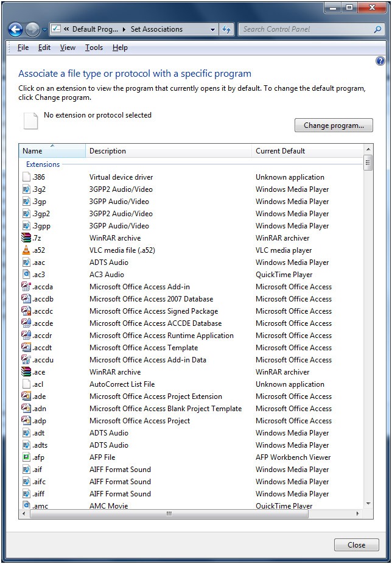This screenshot has width=392, height=564.
Task: Select the .adts extension name
Action: (40, 445)
